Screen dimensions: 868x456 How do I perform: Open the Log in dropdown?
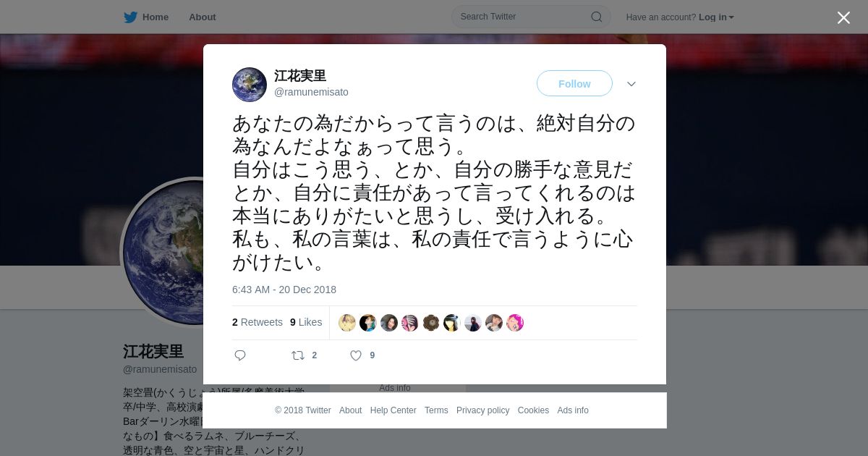716,17
